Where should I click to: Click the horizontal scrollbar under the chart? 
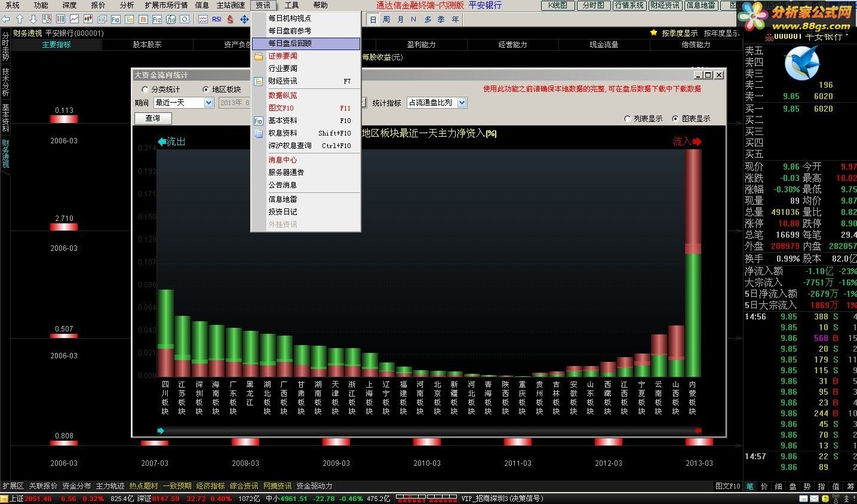pyautogui.click(x=429, y=430)
